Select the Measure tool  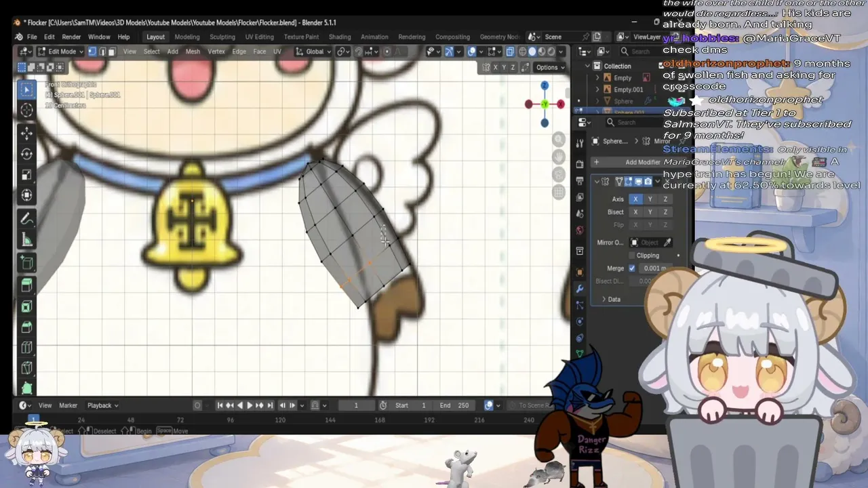pos(27,240)
